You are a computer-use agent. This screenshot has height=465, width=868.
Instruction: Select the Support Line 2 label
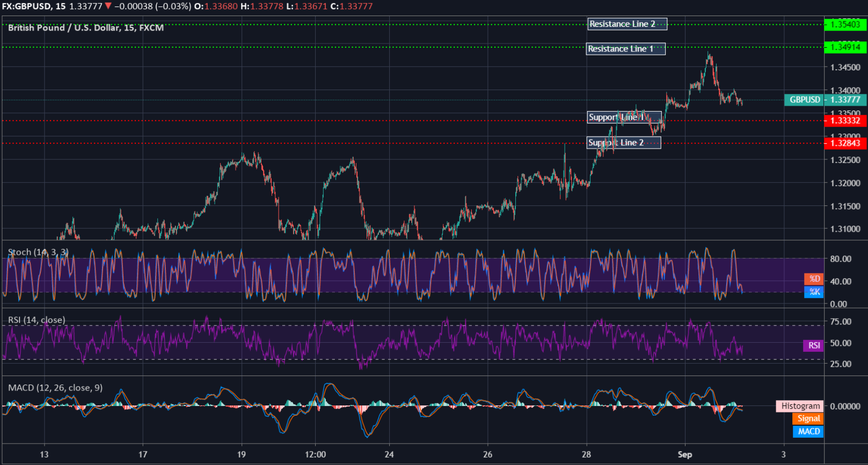[x=624, y=143]
